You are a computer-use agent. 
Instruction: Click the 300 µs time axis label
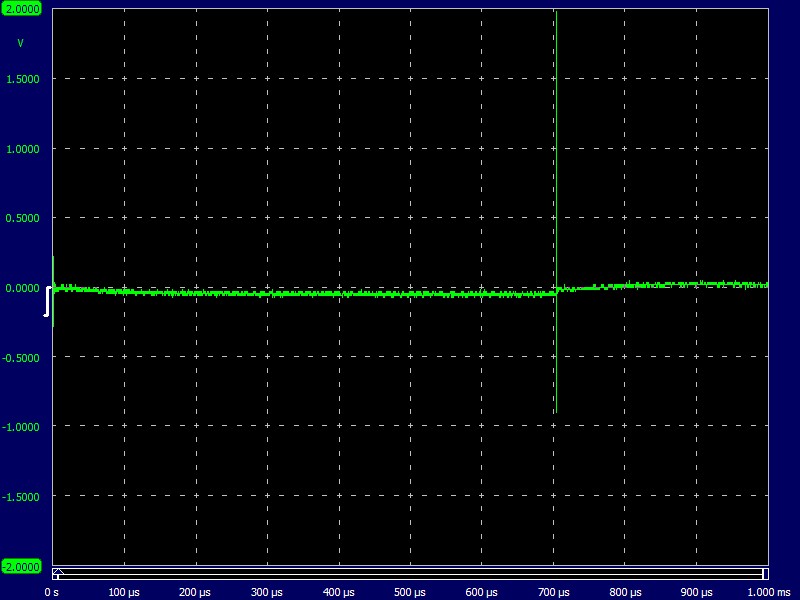point(267,592)
